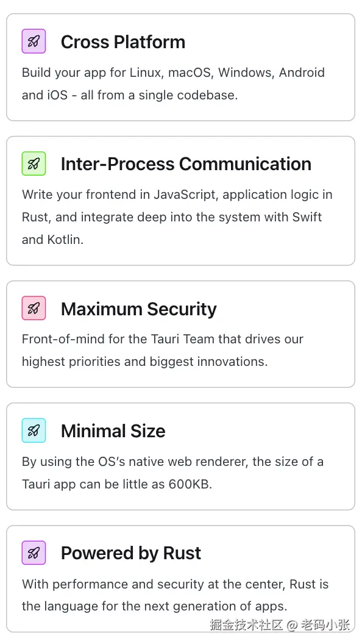Open the Powered by Rust heading

point(131,553)
